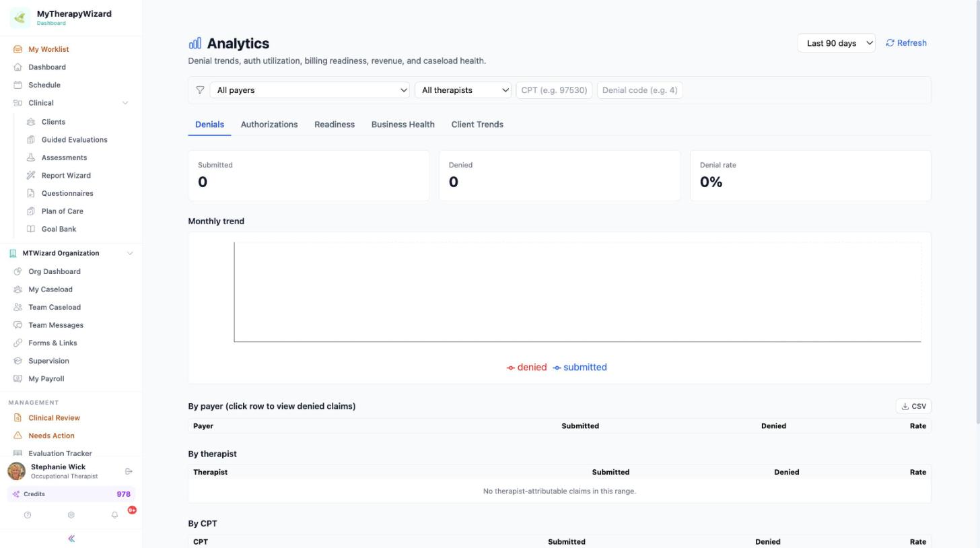Click the filter funnel icon
The image size is (980, 548).
point(200,90)
